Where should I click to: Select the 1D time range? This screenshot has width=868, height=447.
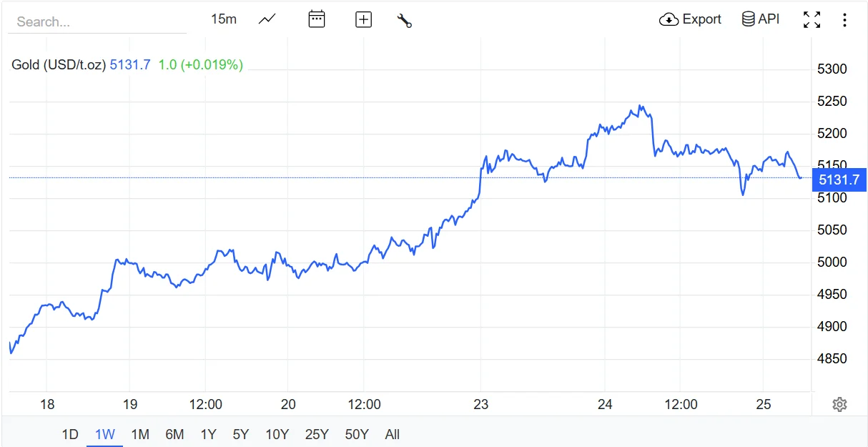[69, 434]
